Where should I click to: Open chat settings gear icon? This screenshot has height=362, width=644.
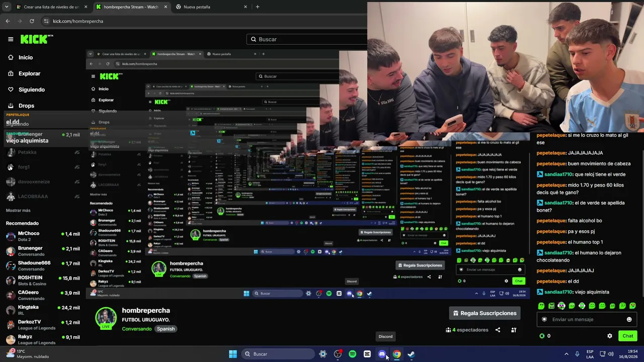click(610, 336)
